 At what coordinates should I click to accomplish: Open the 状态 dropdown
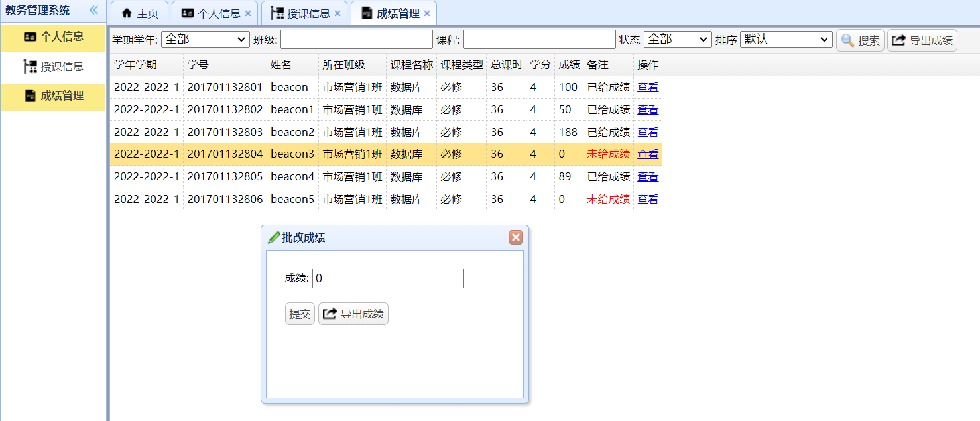(677, 39)
